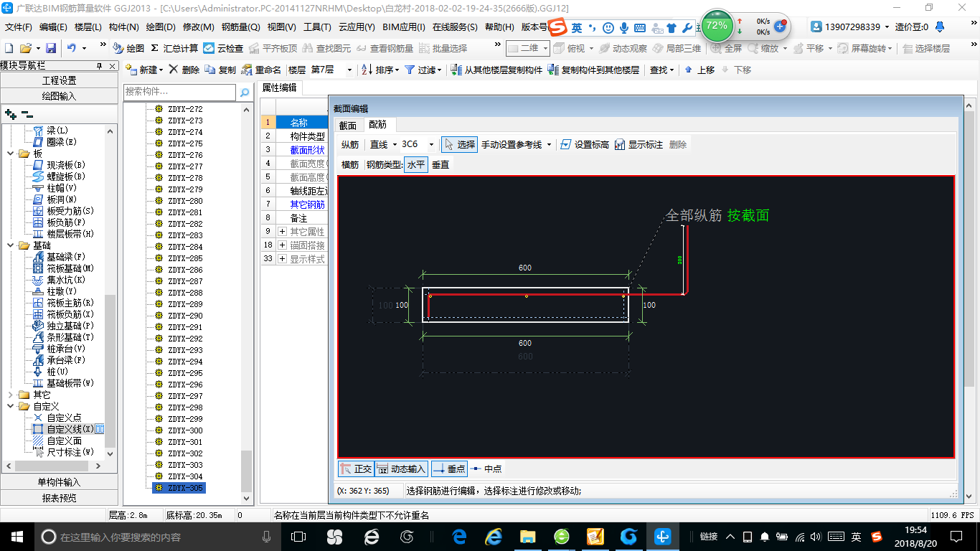Expand the 其它 tree folder
This screenshot has width=980, height=551.
pyautogui.click(x=10, y=395)
